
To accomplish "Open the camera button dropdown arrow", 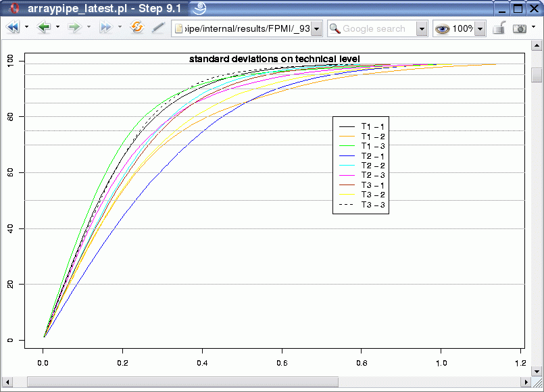I will [x=534, y=27].
